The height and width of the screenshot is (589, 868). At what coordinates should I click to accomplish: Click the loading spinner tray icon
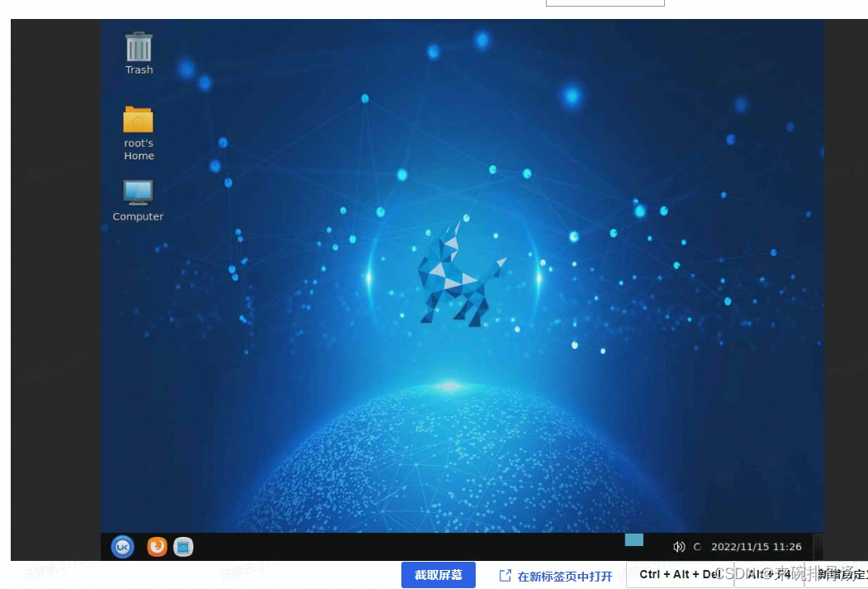point(698,547)
